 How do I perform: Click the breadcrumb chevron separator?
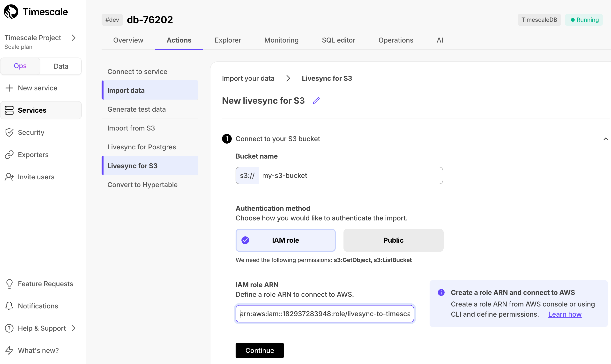pyautogui.click(x=288, y=79)
